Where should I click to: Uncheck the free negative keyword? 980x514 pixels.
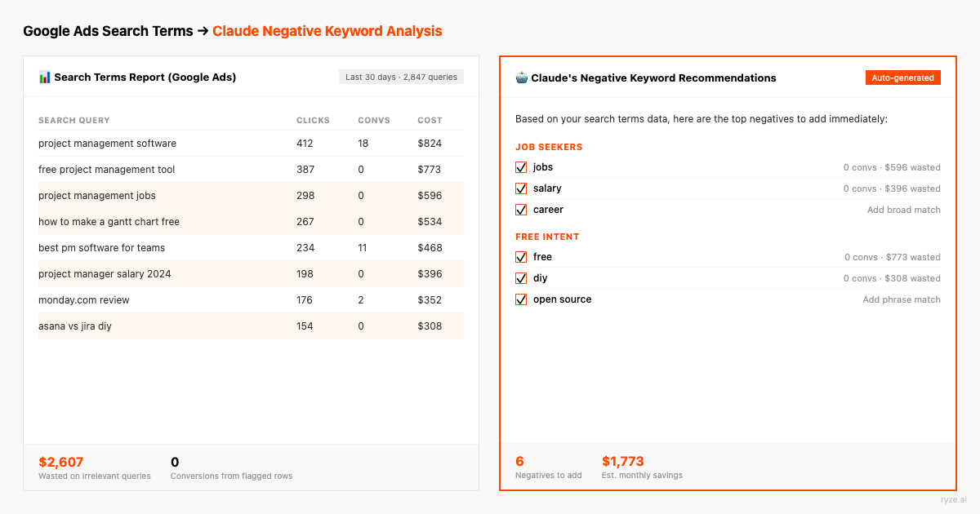[x=521, y=256]
